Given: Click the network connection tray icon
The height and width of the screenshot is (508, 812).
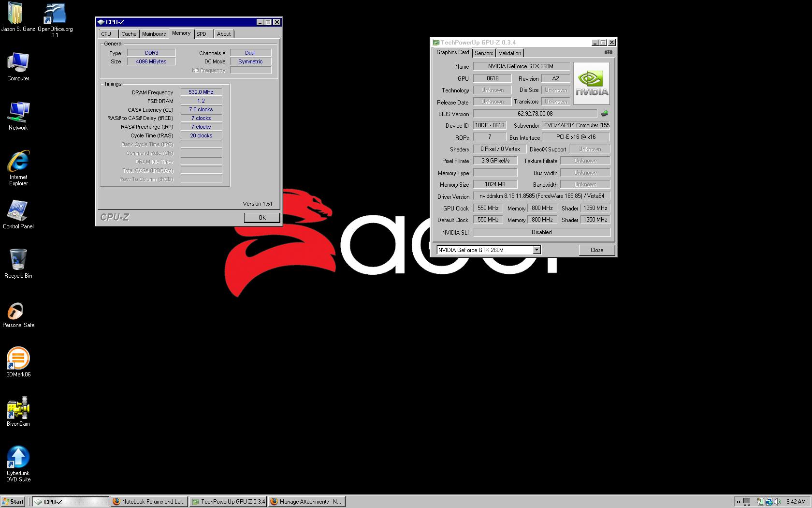Looking at the screenshot, I should point(769,502).
